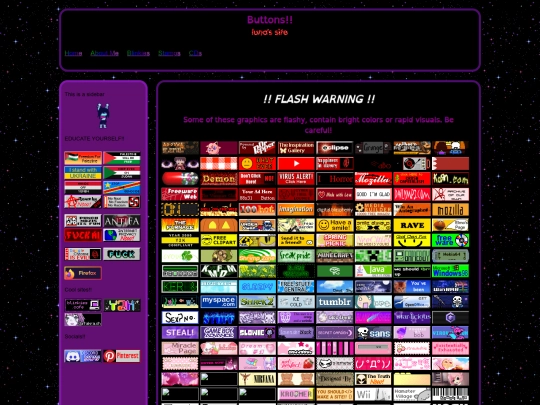
Task: Click the tumblr button
Action: [x=335, y=302]
